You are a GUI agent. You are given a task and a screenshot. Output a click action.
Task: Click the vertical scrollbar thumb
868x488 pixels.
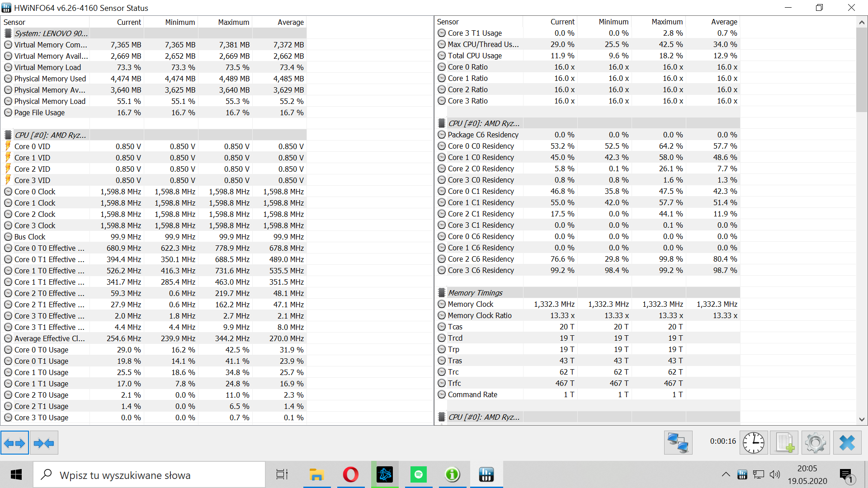[862, 70]
